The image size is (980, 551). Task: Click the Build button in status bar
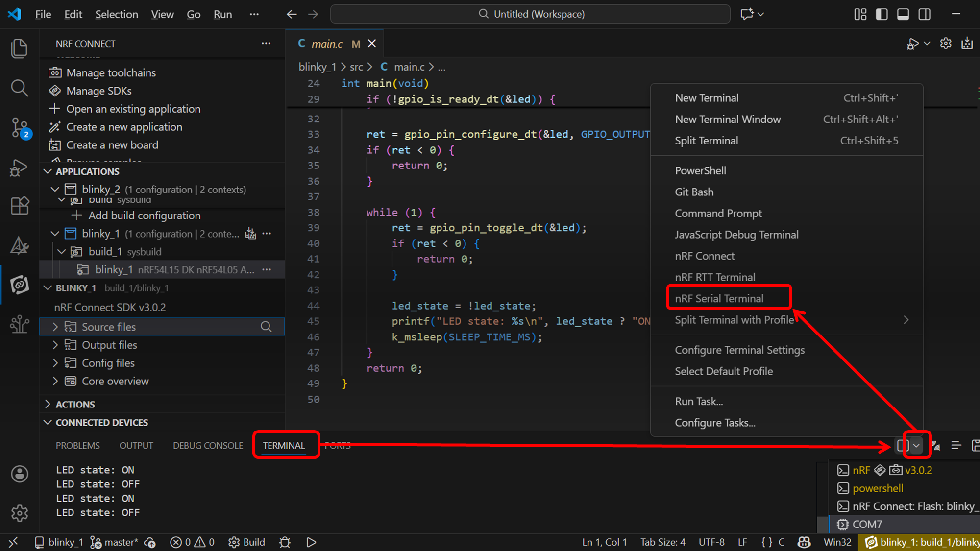pyautogui.click(x=247, y=542)
